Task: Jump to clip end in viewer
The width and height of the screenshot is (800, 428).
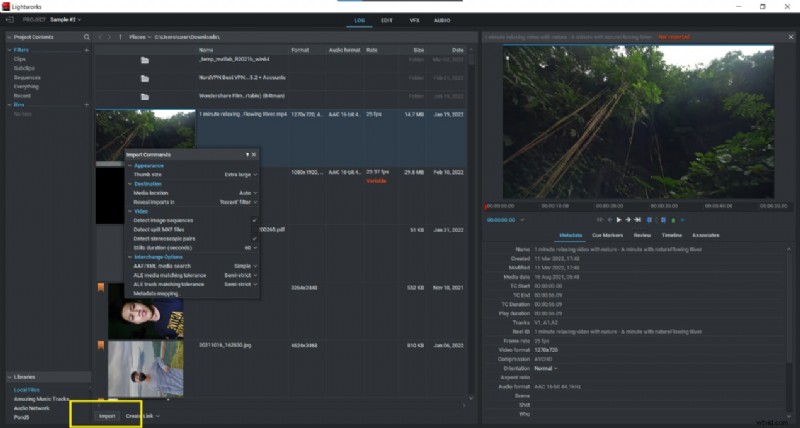Action: point(638,220)
